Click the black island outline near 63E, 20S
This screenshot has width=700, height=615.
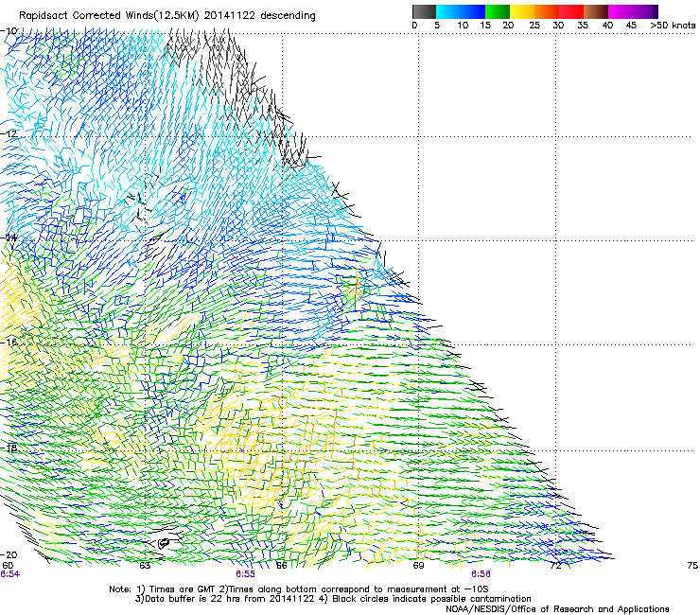click(x=164, y=543)
